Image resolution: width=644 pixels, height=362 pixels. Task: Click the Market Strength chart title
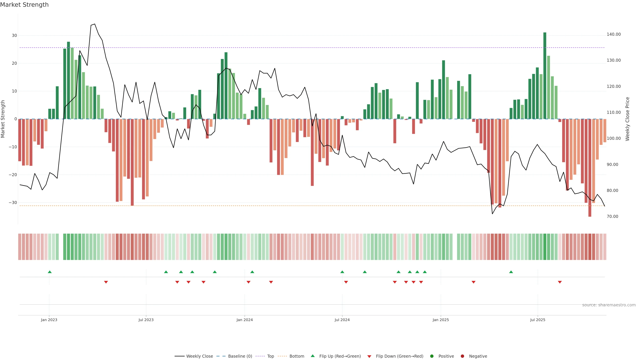pyautogui.click(x=24, y=5)
